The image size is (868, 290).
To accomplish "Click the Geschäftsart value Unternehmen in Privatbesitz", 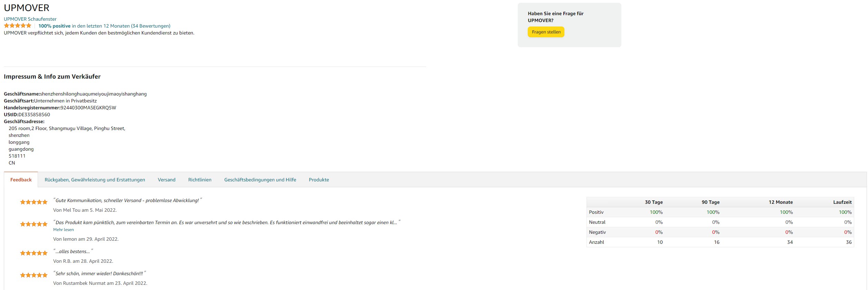I will [x=65, y=101].
